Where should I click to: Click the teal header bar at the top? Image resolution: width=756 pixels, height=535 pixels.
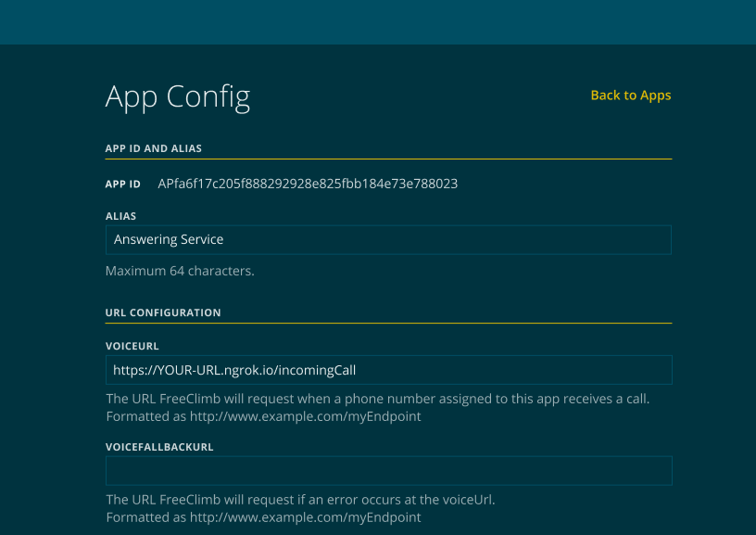click(x=378, y=22)
